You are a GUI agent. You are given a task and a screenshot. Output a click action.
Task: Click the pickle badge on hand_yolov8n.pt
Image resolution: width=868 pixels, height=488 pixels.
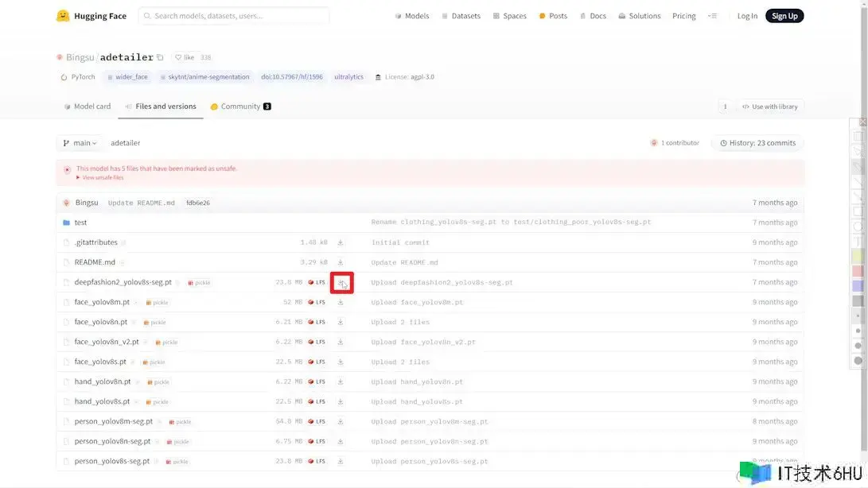pos(158,382)
